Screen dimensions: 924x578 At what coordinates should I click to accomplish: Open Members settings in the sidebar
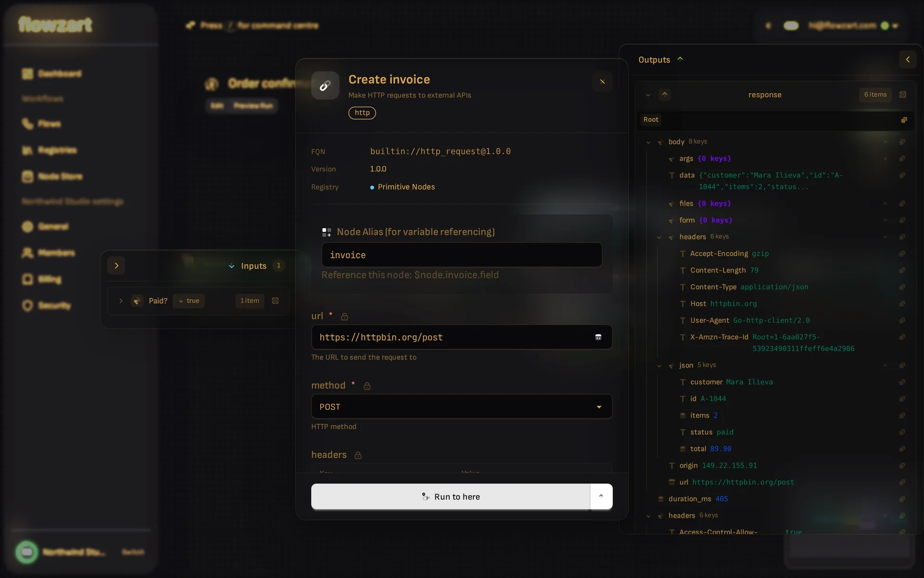pyautogui.click(x=49, y=253)
